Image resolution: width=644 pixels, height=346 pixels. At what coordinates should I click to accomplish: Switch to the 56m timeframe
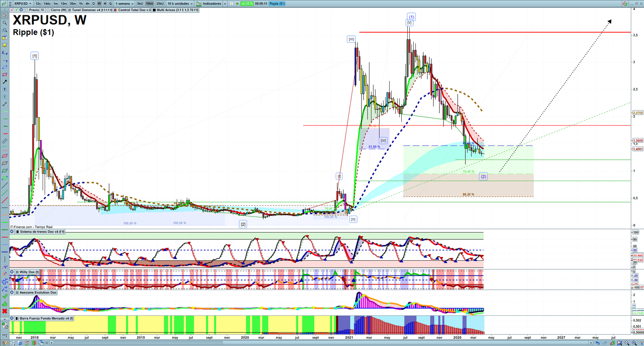tap(73, 4)
